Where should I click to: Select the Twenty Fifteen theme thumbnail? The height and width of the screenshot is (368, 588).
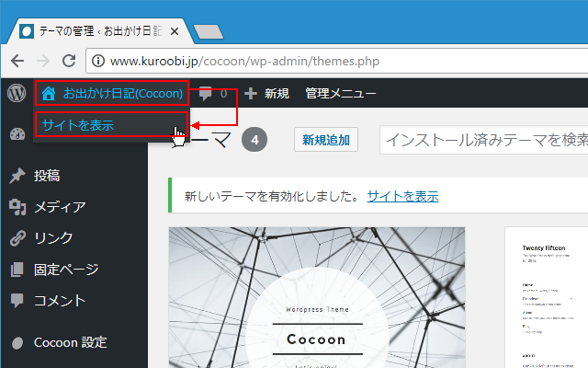[547, 297]
